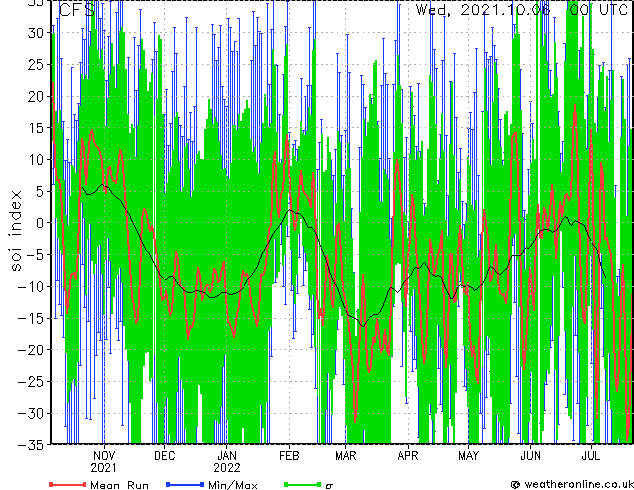Click the green sigma legend line
634x490 pixels.
[302, 484]
